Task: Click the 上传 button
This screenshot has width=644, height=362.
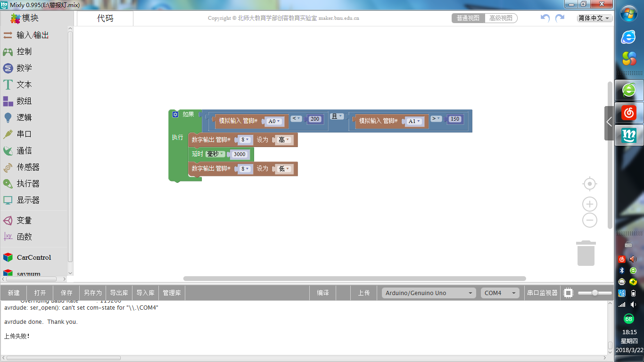Action: click(x=363, y=293)
